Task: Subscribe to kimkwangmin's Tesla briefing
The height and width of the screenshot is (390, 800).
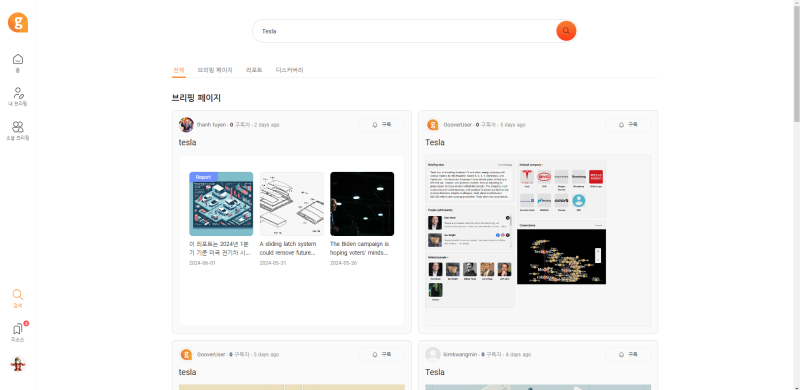Action: click(x=628, y=354)
